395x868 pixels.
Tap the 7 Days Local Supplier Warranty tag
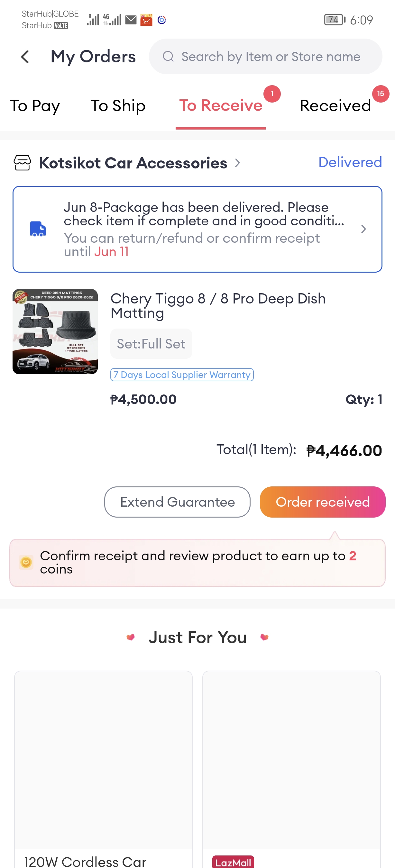[x=182, y=375]
